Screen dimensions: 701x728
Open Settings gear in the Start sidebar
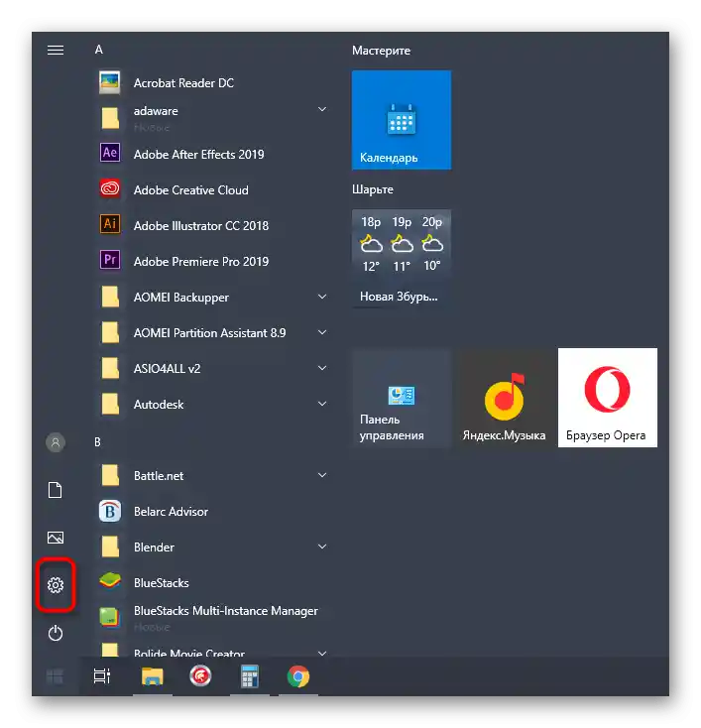coord(56,585)
